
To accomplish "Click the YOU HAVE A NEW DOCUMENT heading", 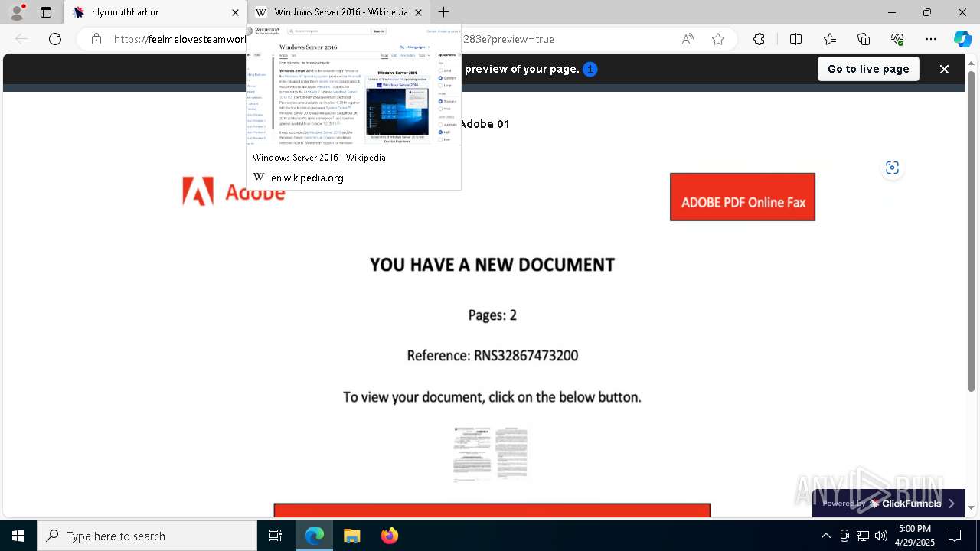I will tap(492, 265).
